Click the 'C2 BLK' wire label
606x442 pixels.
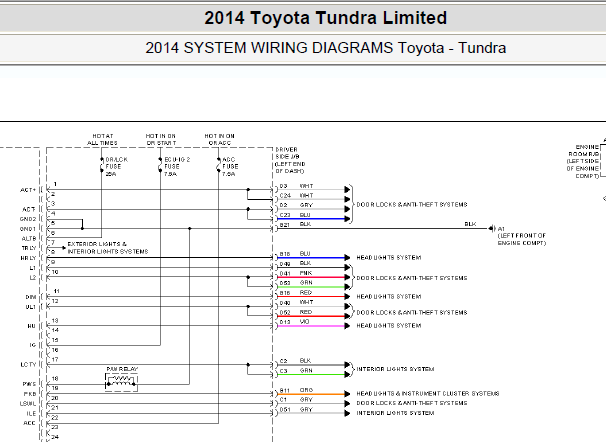click(295, 361)
